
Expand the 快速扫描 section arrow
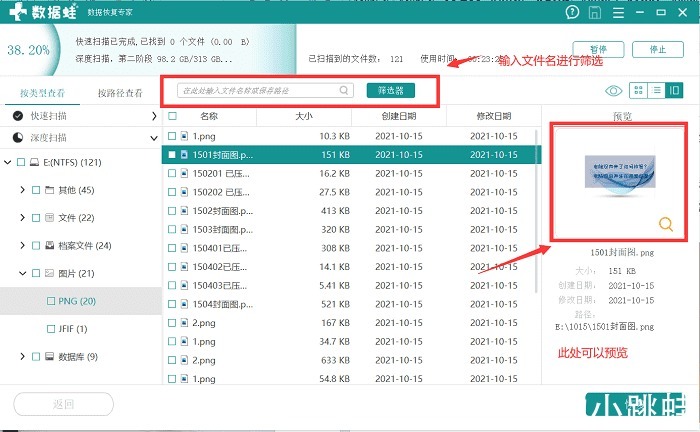154,116
